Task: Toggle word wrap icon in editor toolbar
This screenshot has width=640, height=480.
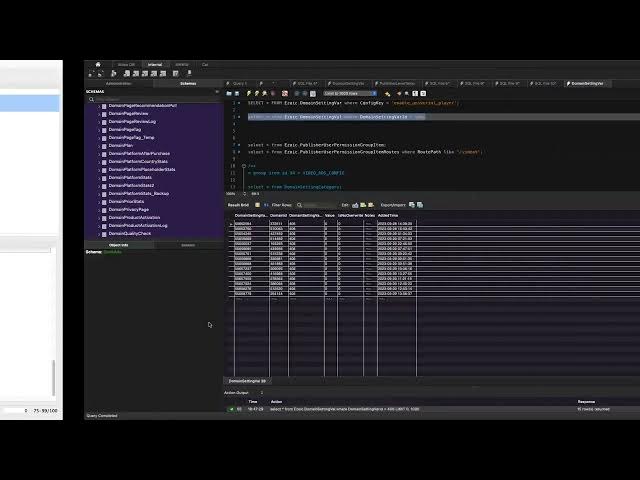Action: (x=423, y=93)
